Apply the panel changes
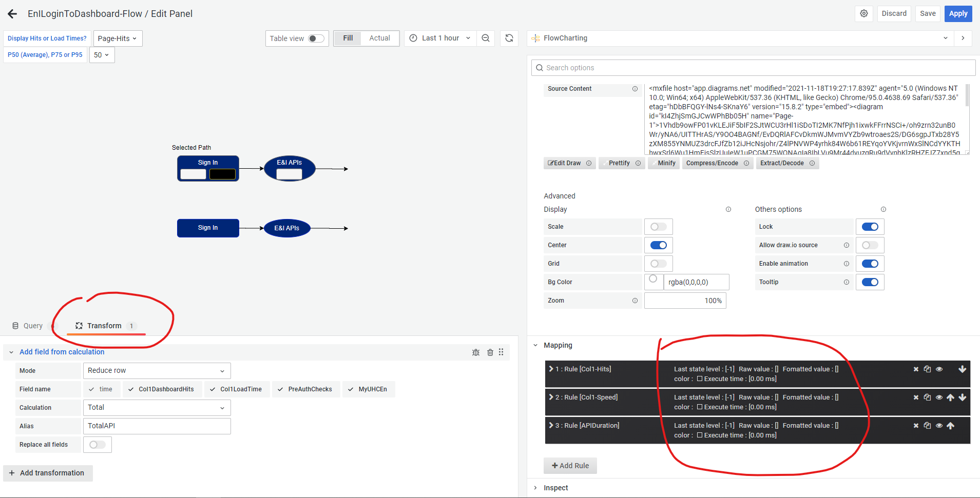Screen dimensions: 980x498 958,13
